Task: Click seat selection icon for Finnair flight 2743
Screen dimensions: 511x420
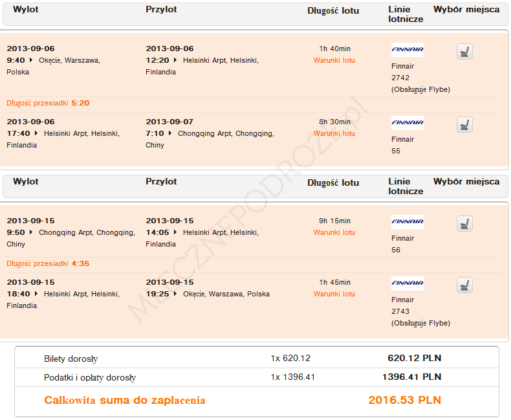Action: (x=464, y=285)
